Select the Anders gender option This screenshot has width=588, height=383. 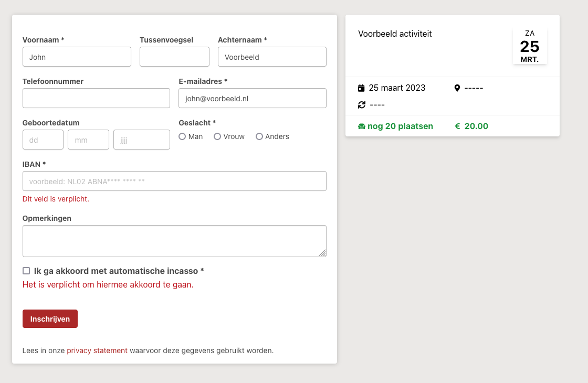click(x=259, y=136)
